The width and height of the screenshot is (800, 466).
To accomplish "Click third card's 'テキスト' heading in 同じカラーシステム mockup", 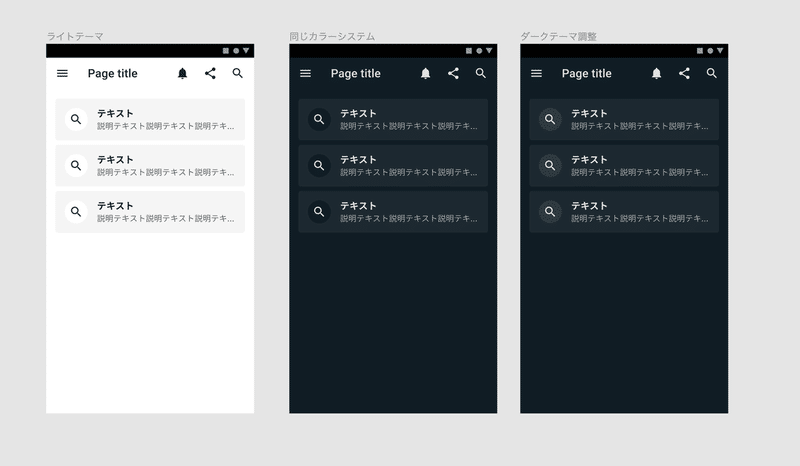I will [358, 206].
